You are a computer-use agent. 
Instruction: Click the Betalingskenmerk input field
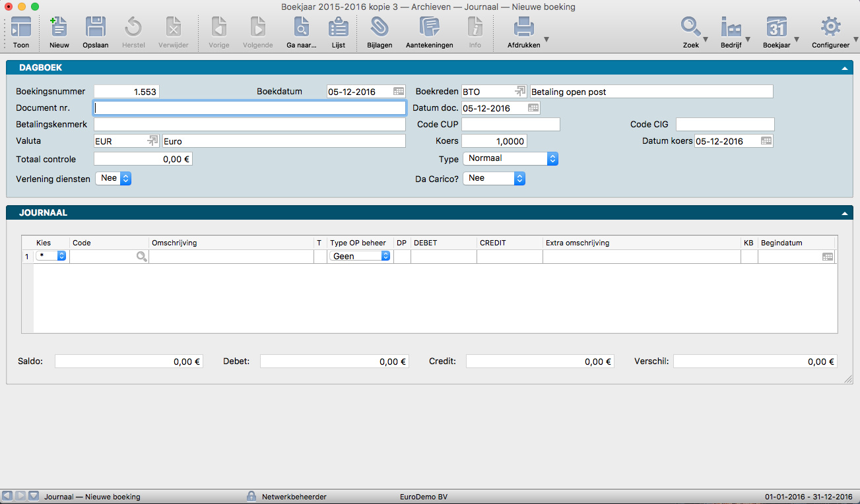[249, 125]
